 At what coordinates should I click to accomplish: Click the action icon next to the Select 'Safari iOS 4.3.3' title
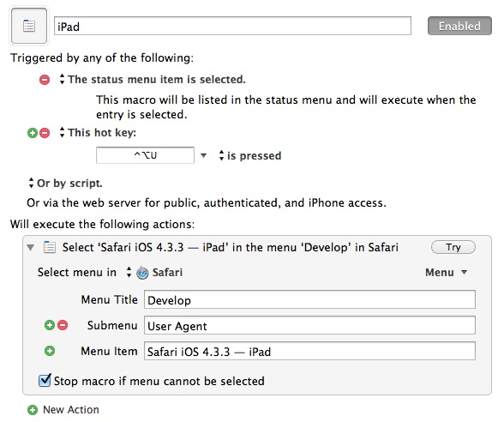[x=50, y=247]
